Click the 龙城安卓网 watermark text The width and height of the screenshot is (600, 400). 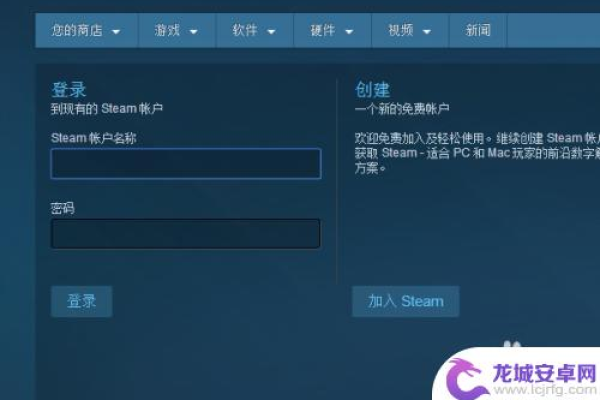click(x=544, y=373)
